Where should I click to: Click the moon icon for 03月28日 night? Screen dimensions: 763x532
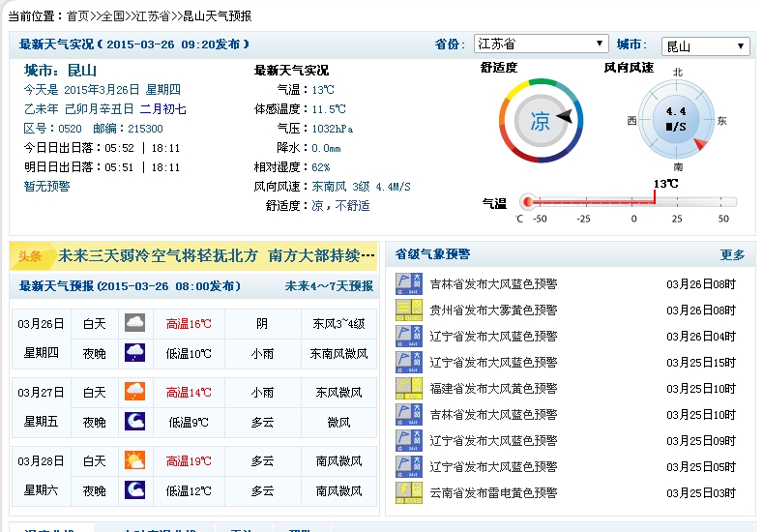[134, 490]
